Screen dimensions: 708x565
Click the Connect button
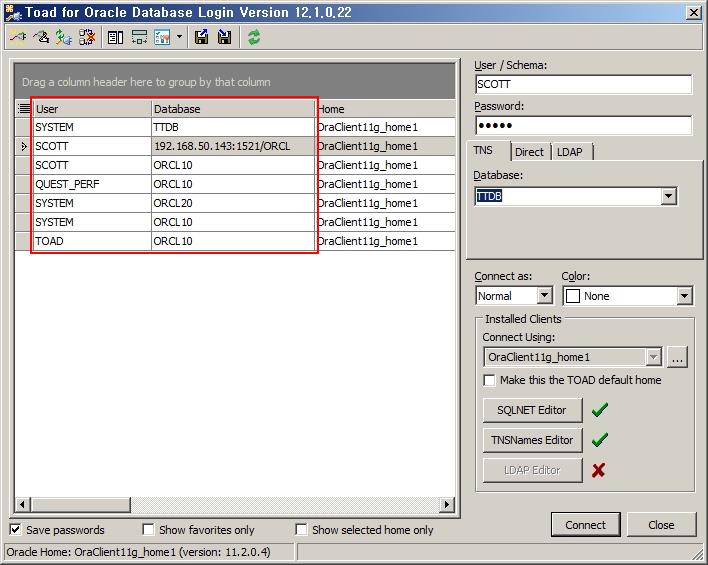coord(585,525)
